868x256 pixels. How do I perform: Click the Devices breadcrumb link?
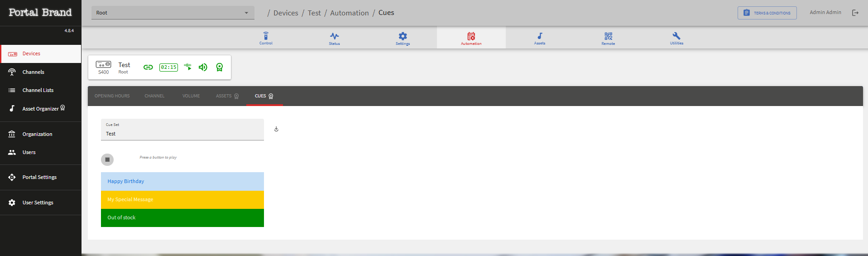(286, 13)
